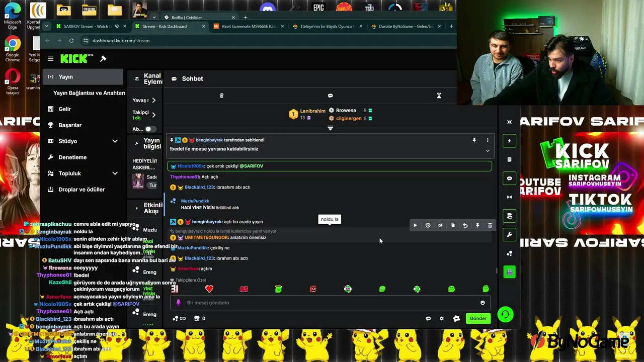The image size is (644, 362).
Task: Pin the message using the action bar pin
Action: [477, 226]
